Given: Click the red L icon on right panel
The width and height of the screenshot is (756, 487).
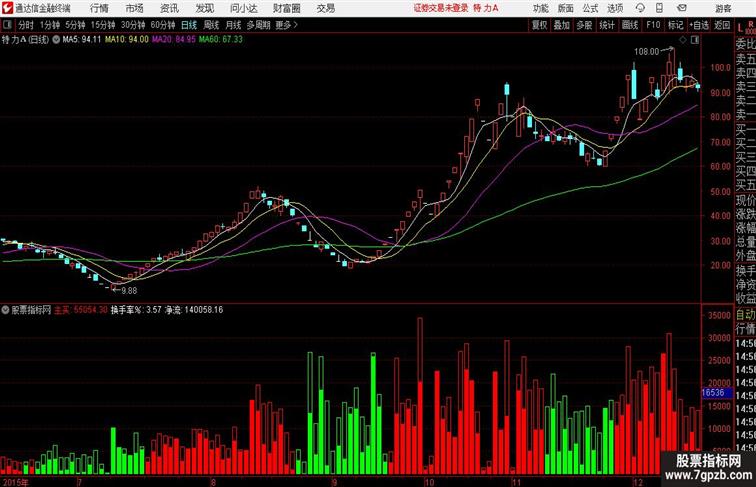Looking at the screenshot, I should (741, 27).
